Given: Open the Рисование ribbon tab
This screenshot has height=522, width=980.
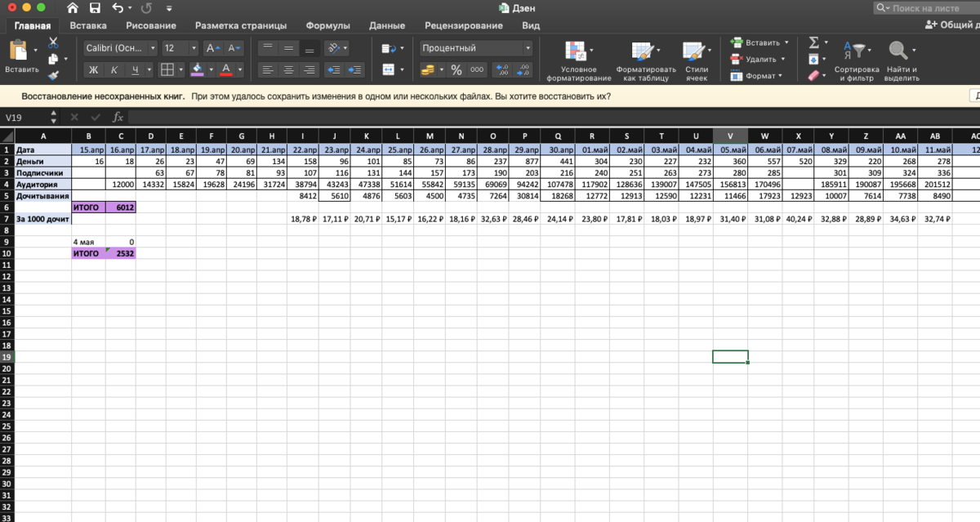Looking at the screenshot, I should (x=150, y=25).
